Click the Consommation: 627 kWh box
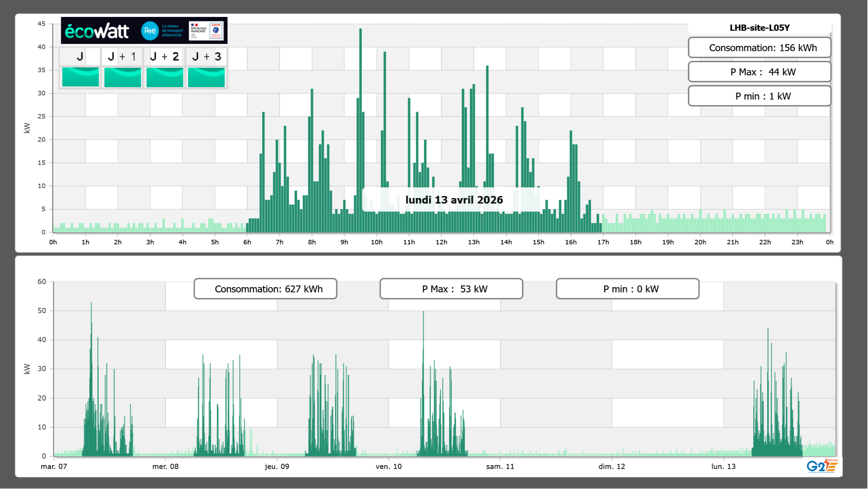Image resolution: width=868 pixels, height=489 pixels. (x=265, y=289)
